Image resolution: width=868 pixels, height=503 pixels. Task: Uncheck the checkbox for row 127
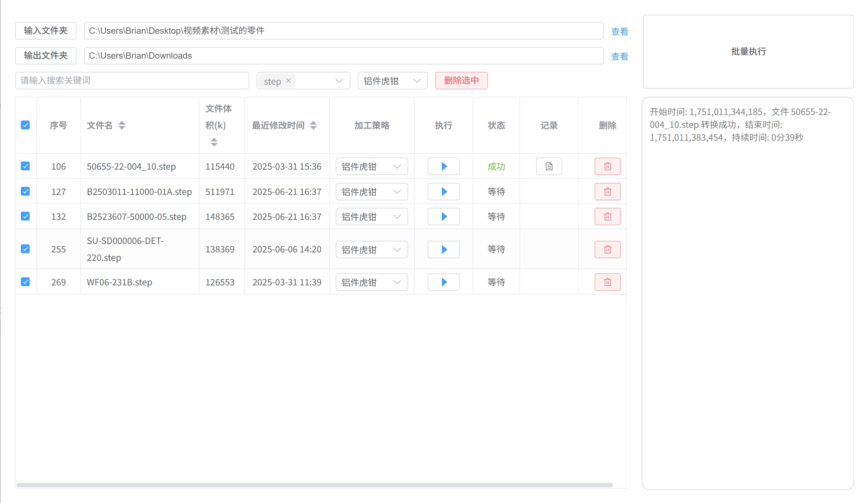click(25, 192)
